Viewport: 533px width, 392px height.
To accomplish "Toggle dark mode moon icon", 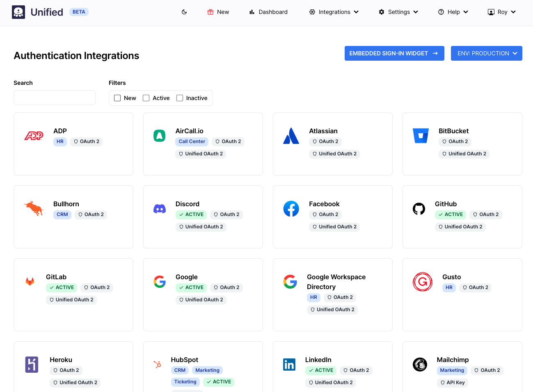I will tap(184, 12).
